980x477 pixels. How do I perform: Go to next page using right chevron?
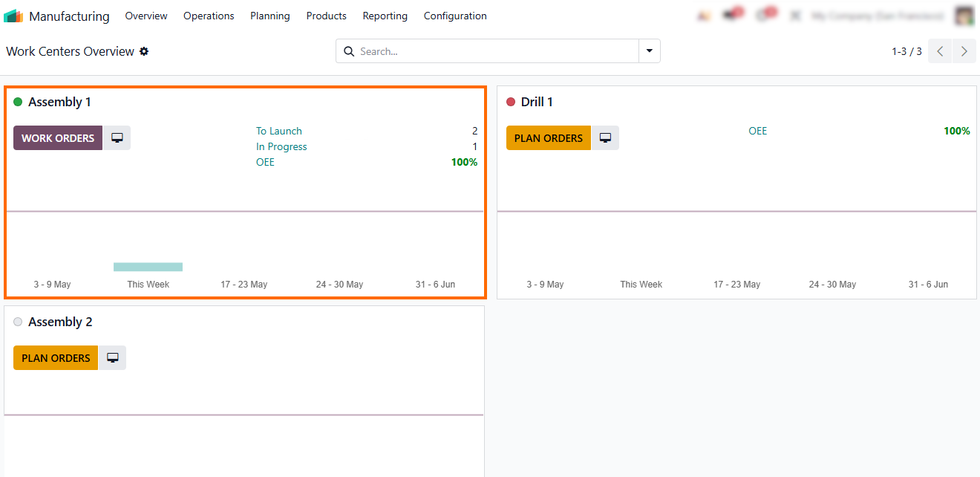964,51
